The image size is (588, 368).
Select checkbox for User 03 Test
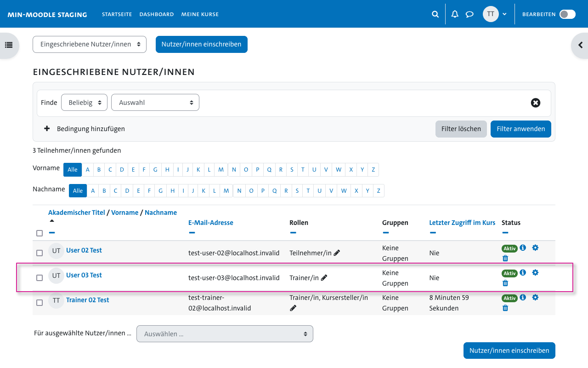click(40, 278)
